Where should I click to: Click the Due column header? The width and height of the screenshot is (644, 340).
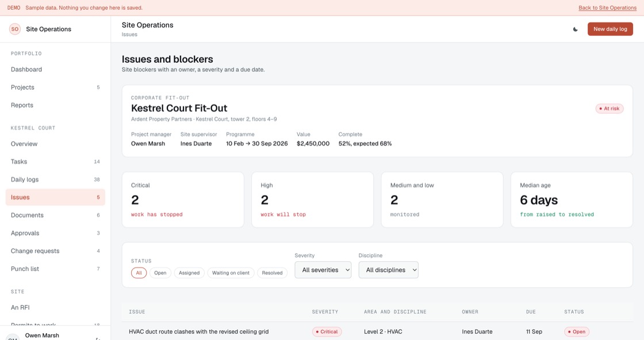(531, 312)
